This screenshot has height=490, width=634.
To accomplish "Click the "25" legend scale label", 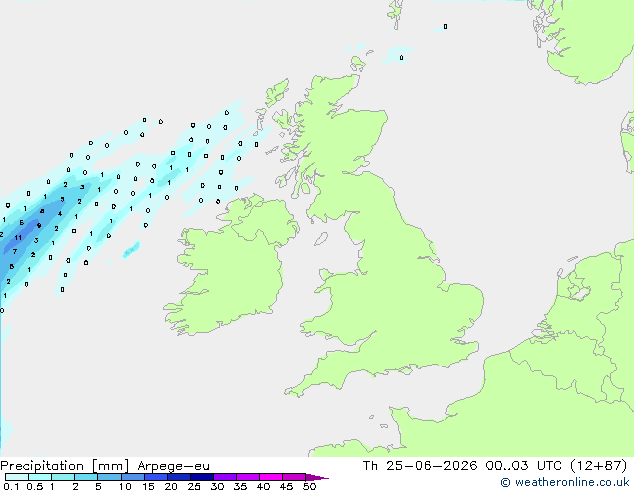I will (194, 486).
